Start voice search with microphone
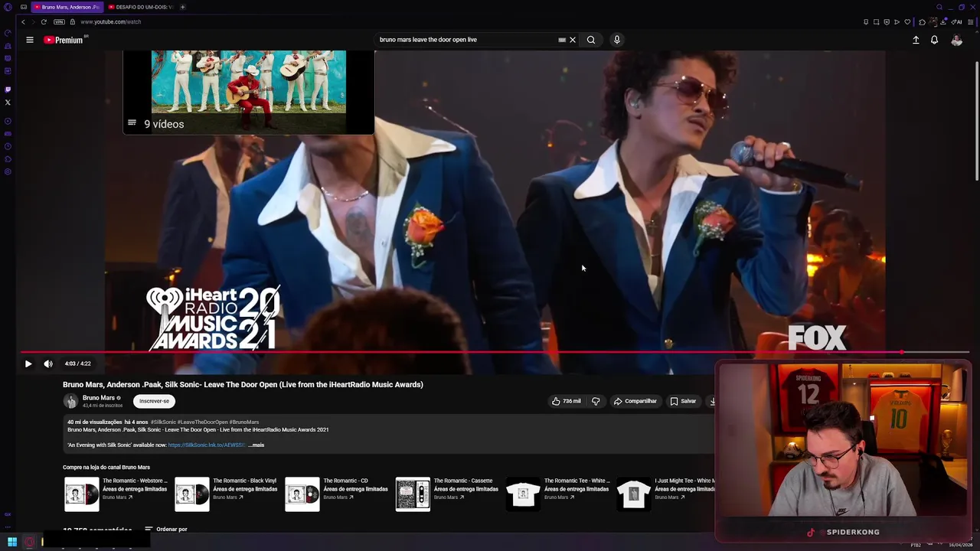 (x=616, y=40)
